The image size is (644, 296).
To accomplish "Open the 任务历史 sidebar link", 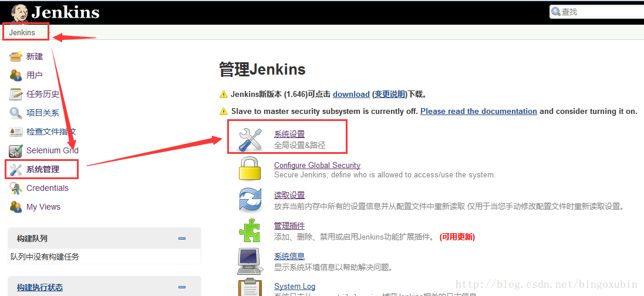I will click(43, 94).
